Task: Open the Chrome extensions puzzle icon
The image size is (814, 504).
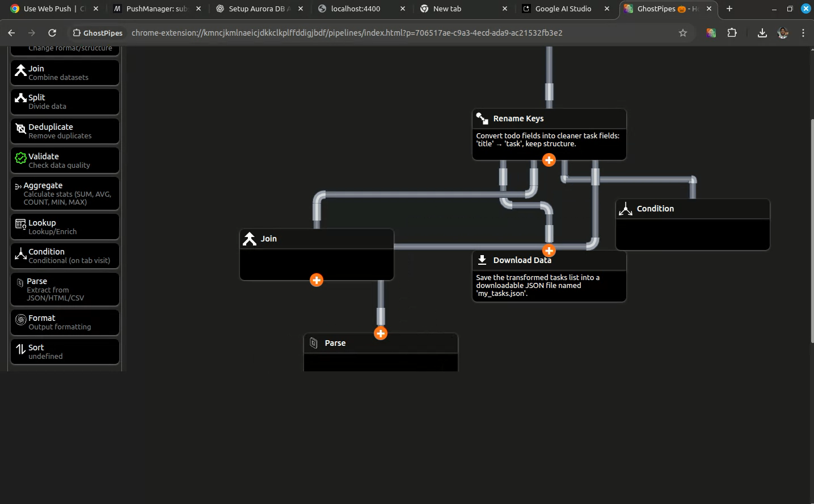Action: tap(732, 33)
